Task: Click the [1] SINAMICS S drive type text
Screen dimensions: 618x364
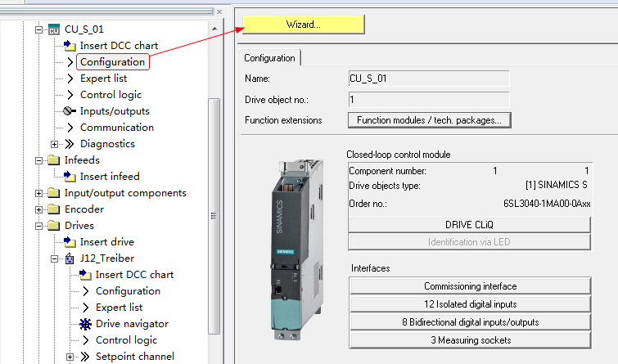Action: point(556,185)
